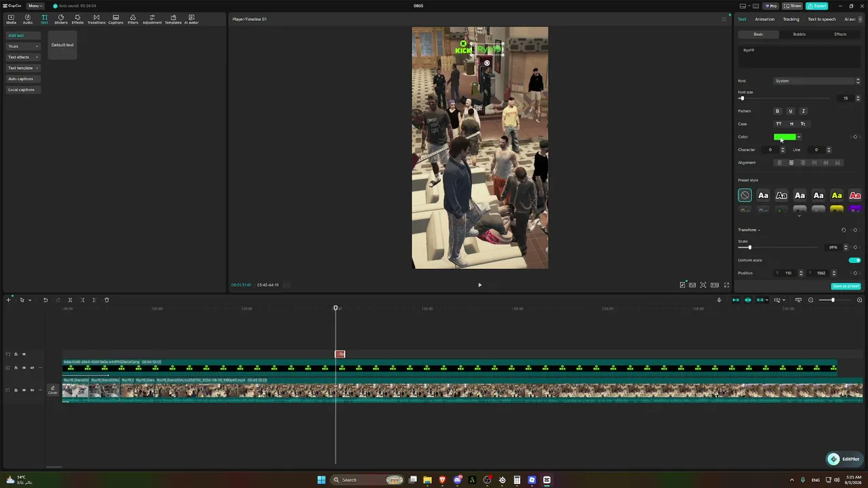Toggle main track magnet snapping
The image size is (868, 488).
[x=735, y=300]
